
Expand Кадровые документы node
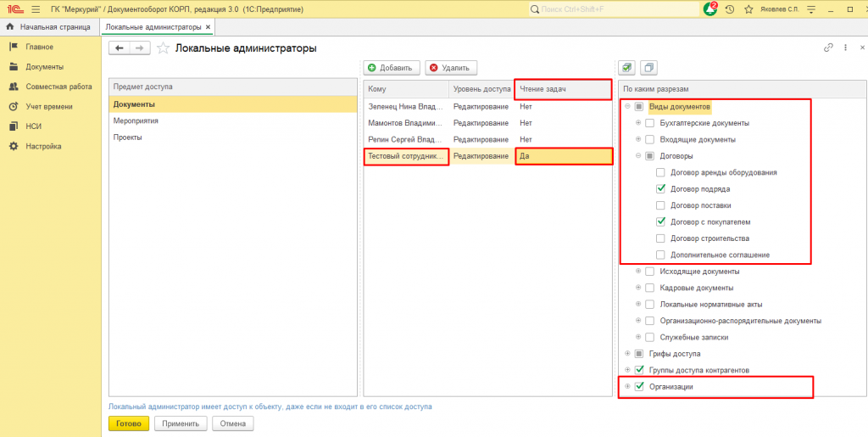pyautogui.click(x=638, y=288)
